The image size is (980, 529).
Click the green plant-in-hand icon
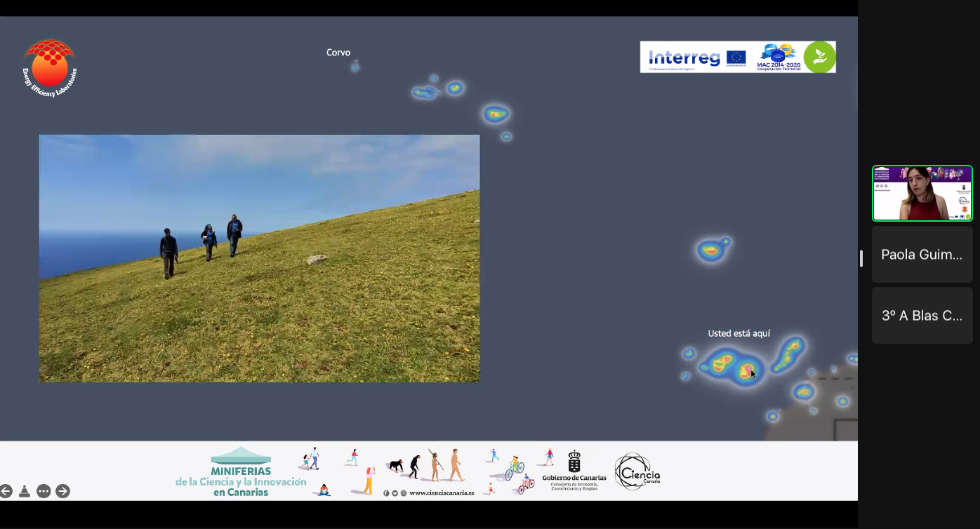point(819,57)
